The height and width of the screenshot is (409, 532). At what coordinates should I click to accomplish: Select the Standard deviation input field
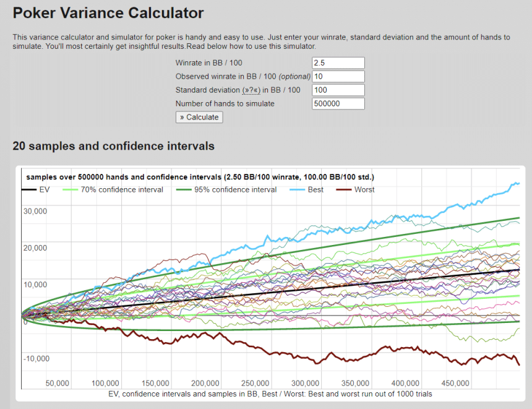click(338, 90)
